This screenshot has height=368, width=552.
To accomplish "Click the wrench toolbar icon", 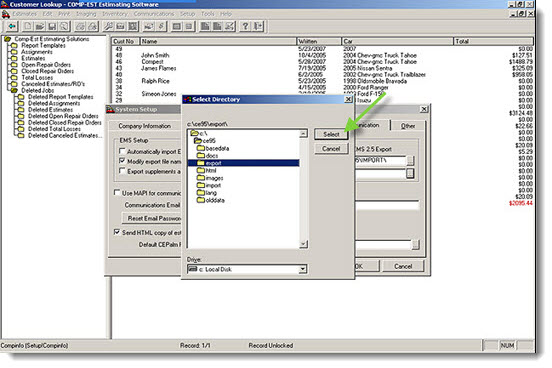I will click(x=108, y=26).
